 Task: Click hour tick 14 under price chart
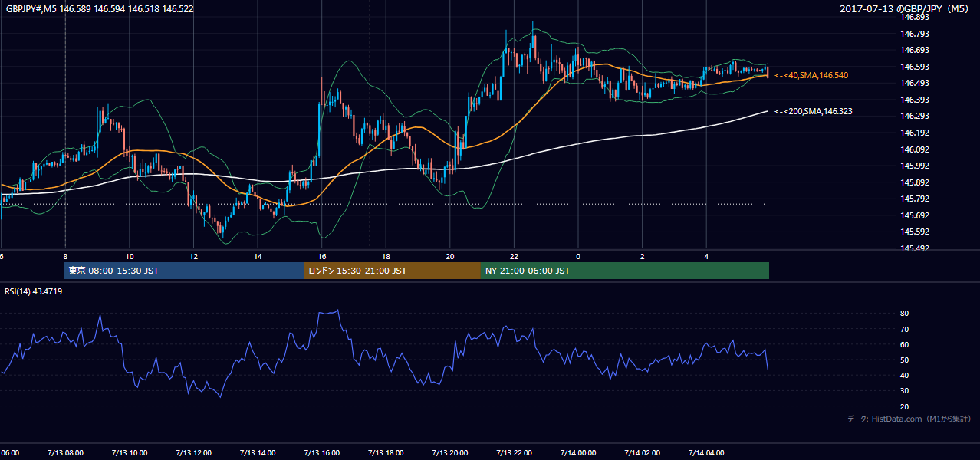(x=258, y=256)
